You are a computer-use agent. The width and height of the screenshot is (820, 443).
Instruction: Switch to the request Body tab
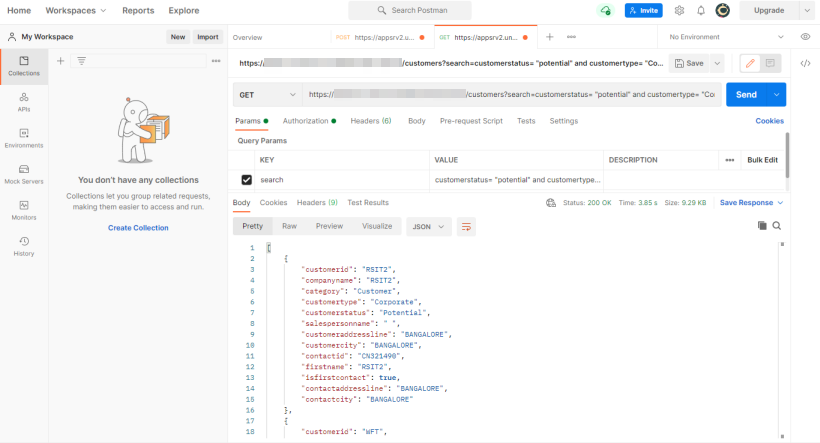pos(417,121)
